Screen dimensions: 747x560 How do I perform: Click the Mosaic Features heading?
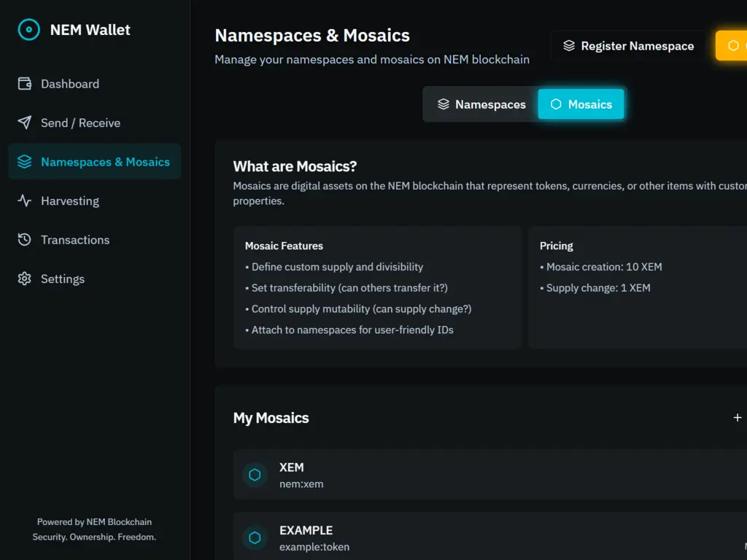[x=284, y=246]
